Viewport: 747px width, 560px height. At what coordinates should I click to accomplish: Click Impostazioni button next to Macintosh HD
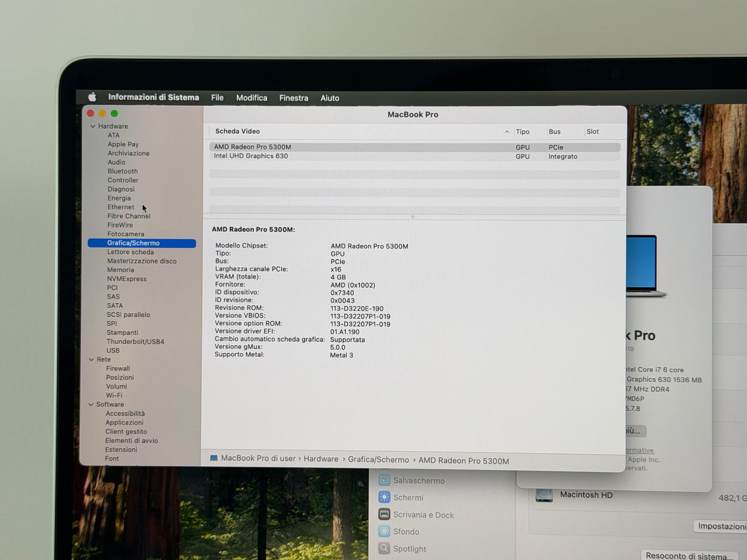coord(721,526)
